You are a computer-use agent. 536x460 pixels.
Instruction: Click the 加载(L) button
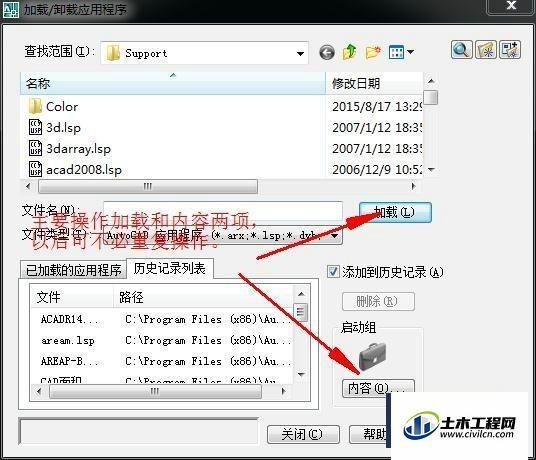coord(395,213)
